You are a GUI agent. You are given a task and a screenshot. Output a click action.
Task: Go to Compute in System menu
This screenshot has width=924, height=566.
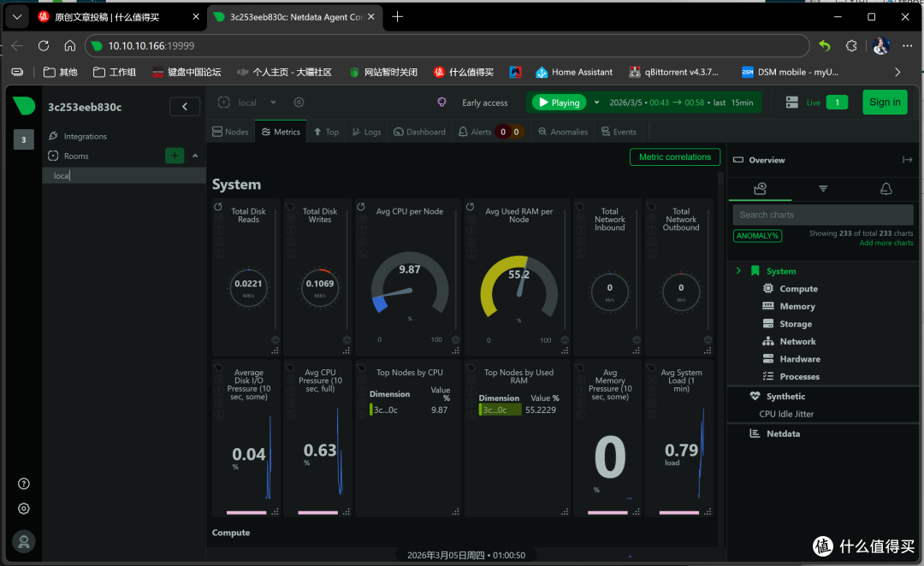(x=798, y=289)
